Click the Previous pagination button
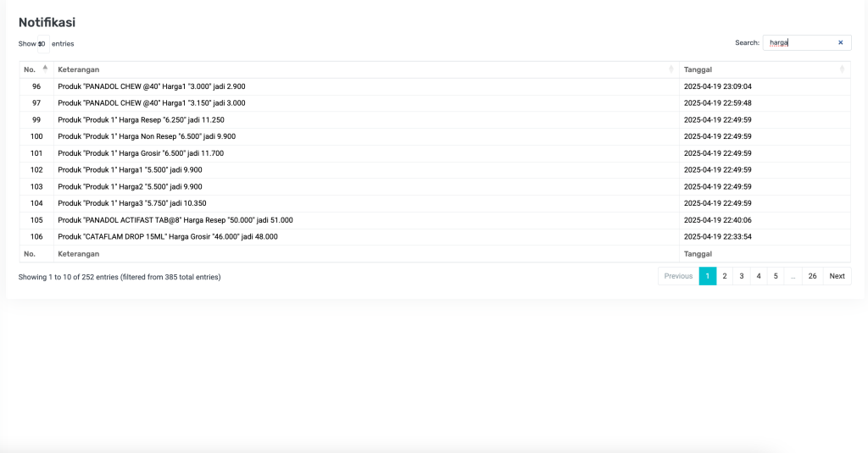This screenshot has height=453, width=868. pos(678,276)
